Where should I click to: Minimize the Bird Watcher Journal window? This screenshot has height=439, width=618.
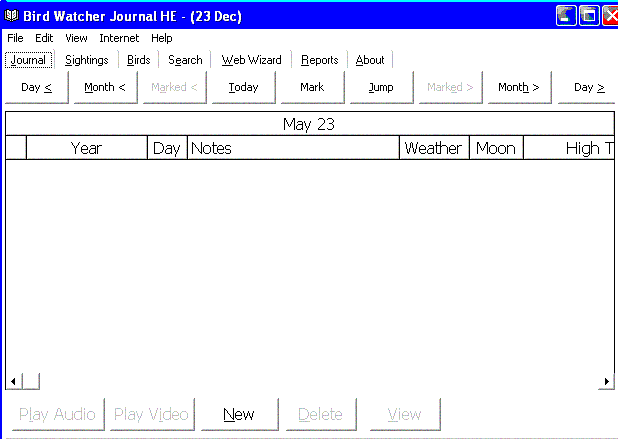click(566, 16)
